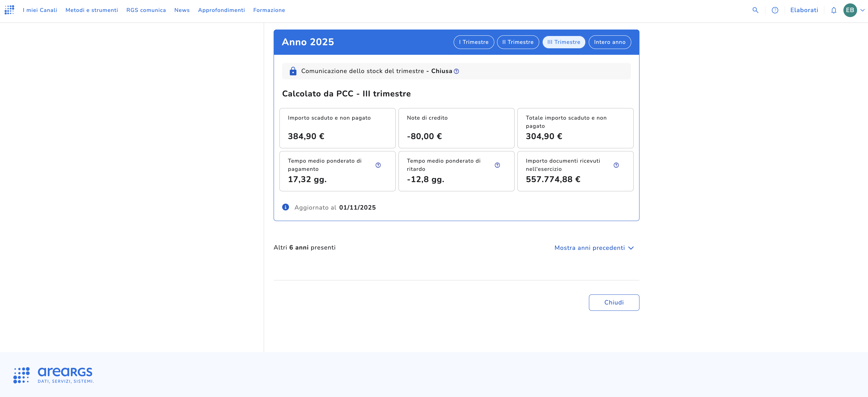Click the Anno 2025 heading
Viewport: 868px width, 397px height.
(x=308, y=42)
